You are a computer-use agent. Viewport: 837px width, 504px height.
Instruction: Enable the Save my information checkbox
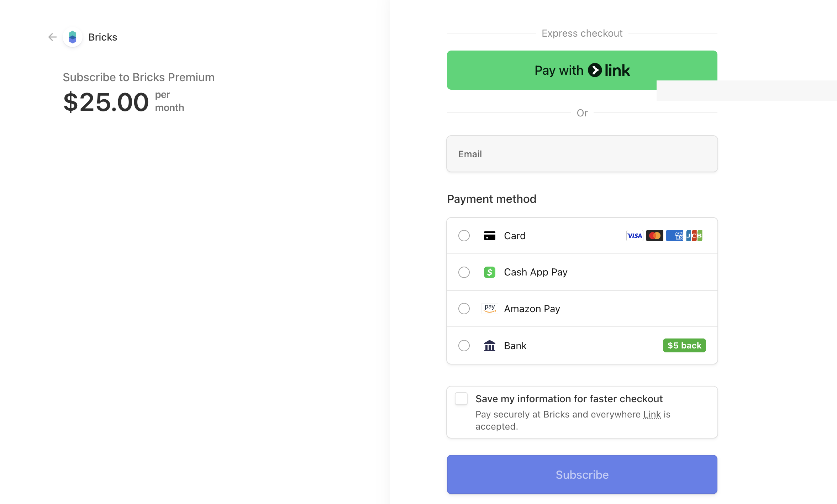point(461,399)
